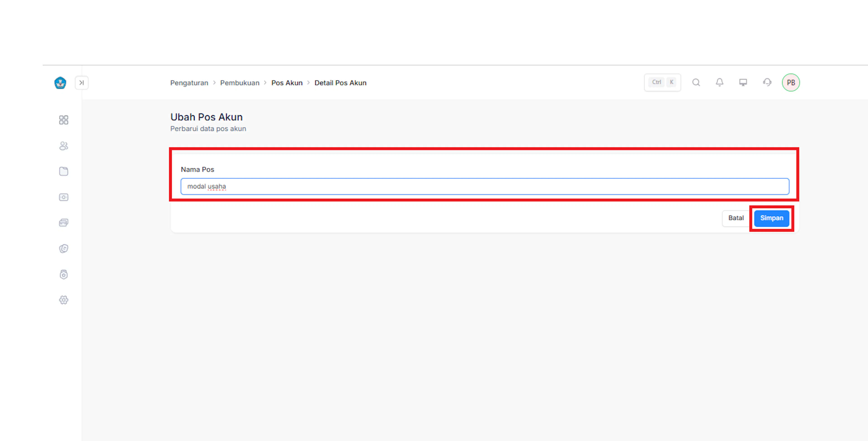Open the headset support icon
Screen dimensions: 868x441
(x=767, y=82)
